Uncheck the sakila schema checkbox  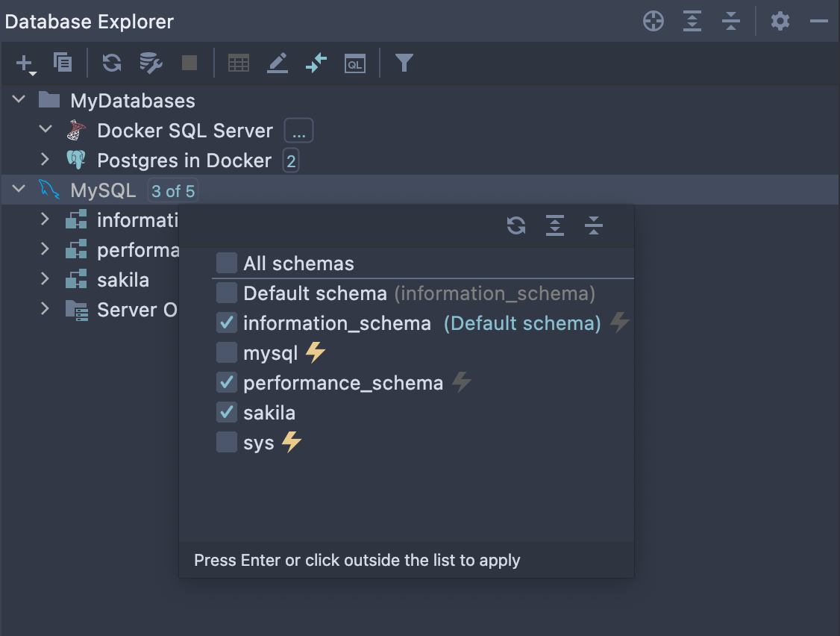[227, 412]
